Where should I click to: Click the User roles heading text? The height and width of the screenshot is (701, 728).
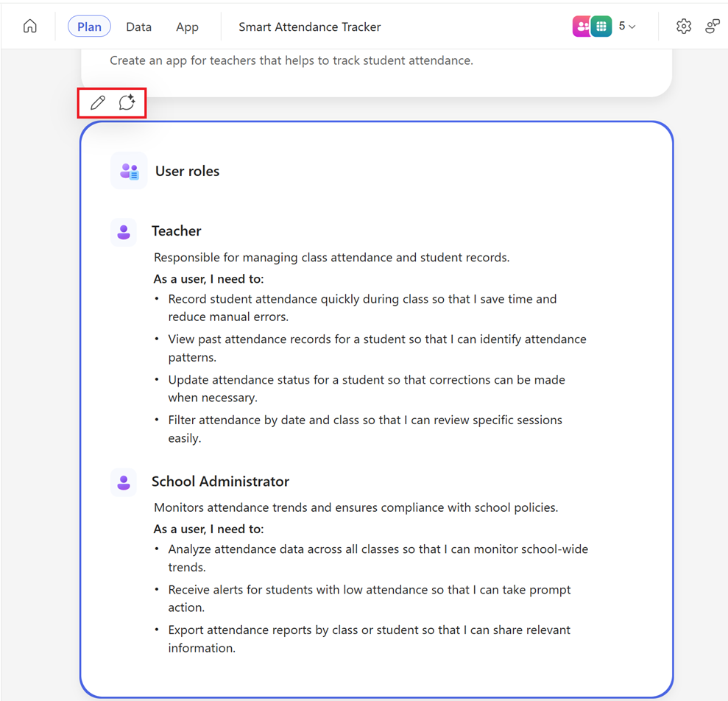[187, 171]
